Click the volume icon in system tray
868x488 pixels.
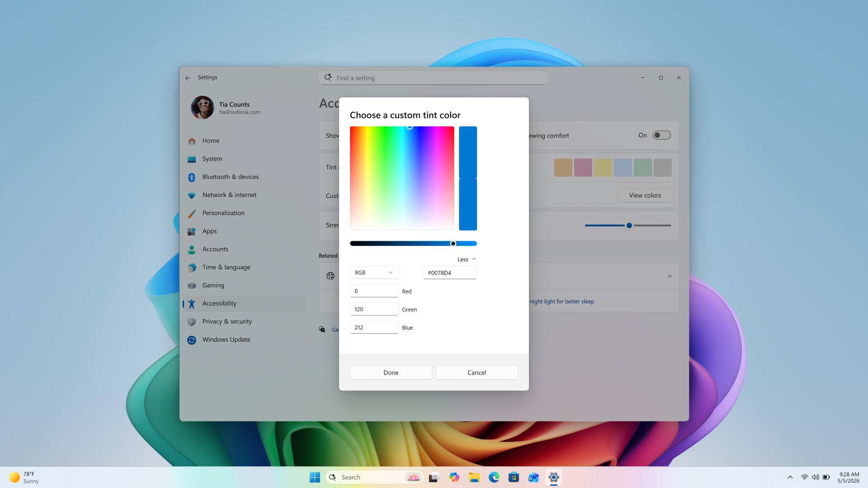tap(816, 477)
